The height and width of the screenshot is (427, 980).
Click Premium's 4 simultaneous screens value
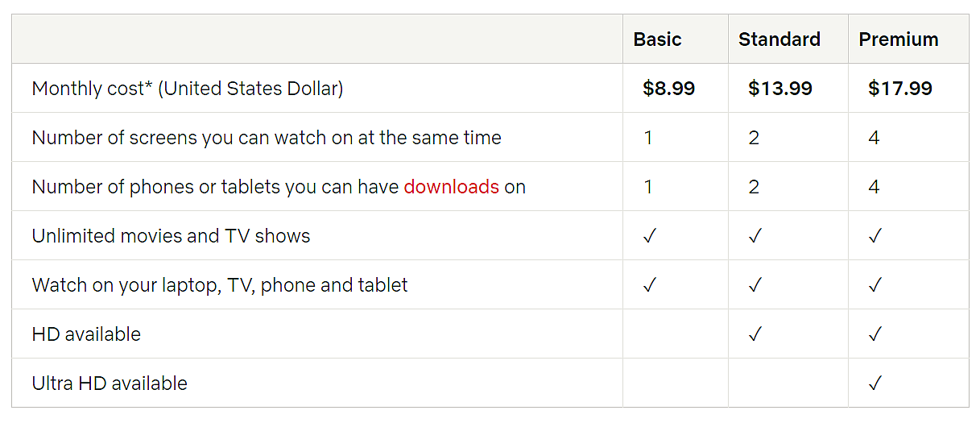[x=874, y=138]
